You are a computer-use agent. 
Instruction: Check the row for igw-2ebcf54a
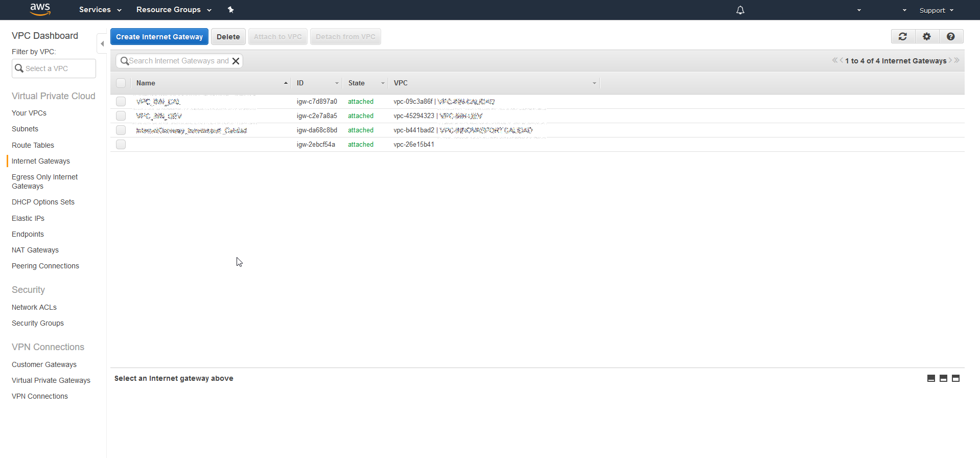[x=121, y=145]
